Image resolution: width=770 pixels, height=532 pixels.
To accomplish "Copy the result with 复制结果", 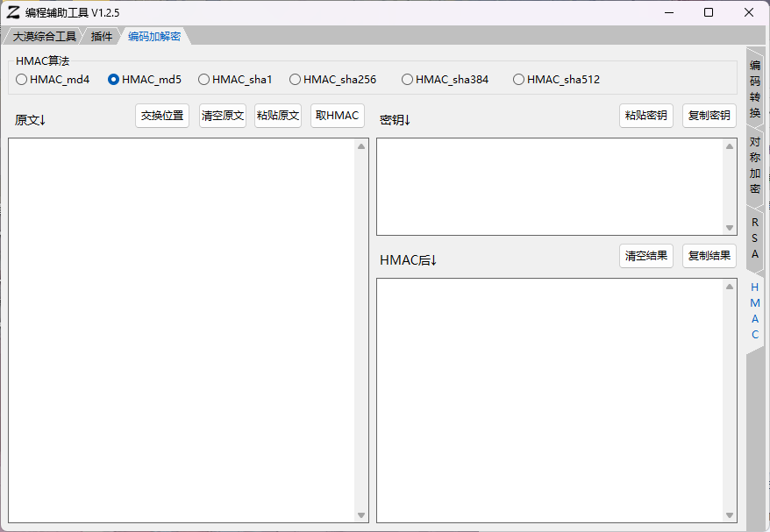I will click(x=709, y=256).
